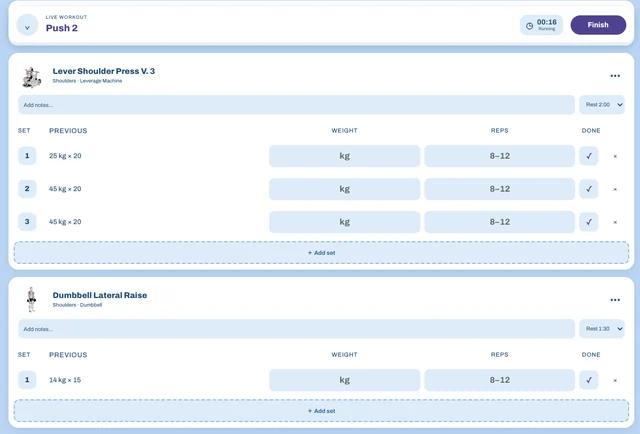
Task: Add a set to Dumbbell Lateral Raise
Action: click(321, 411)
